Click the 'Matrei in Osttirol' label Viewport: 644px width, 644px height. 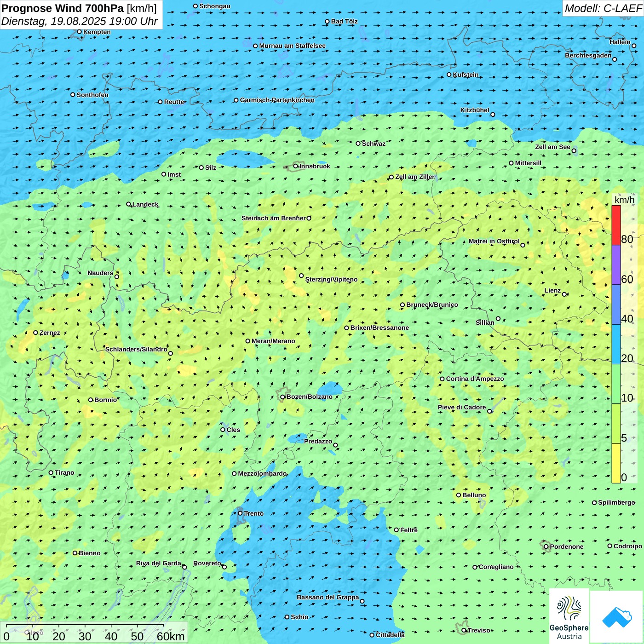tap(494, 241)
